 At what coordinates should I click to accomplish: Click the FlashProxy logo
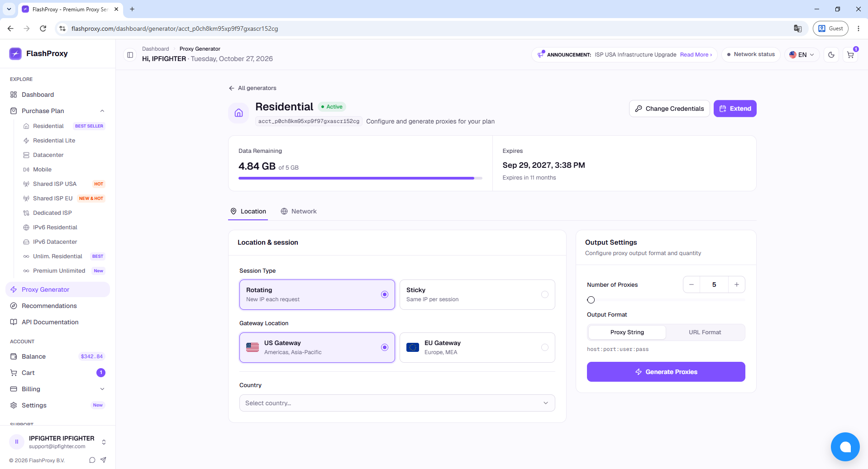click(x=38, y=53)
